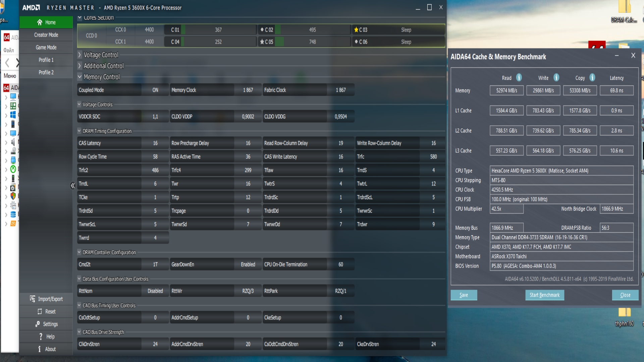Click the Import/Export icon
644x362 pixels.
33,299
